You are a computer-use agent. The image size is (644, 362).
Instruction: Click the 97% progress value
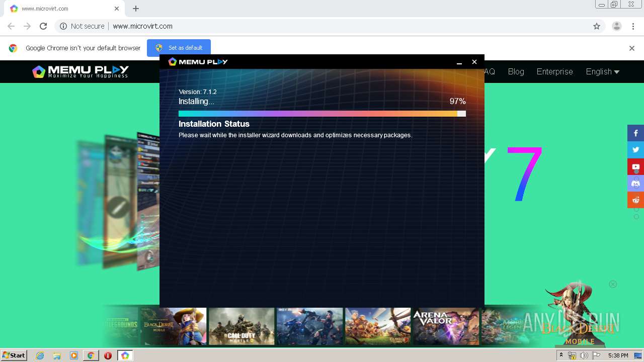[457, 101]
